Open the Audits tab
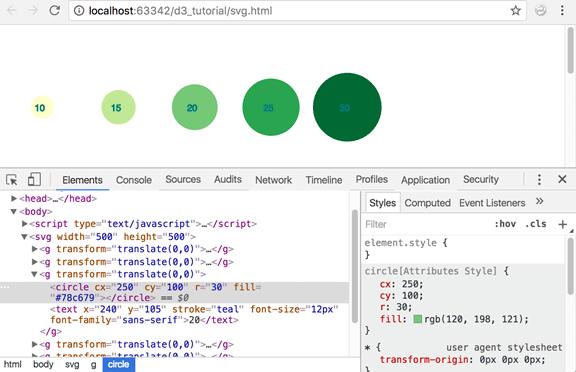 pyautogui.click(x=228, y=179)
